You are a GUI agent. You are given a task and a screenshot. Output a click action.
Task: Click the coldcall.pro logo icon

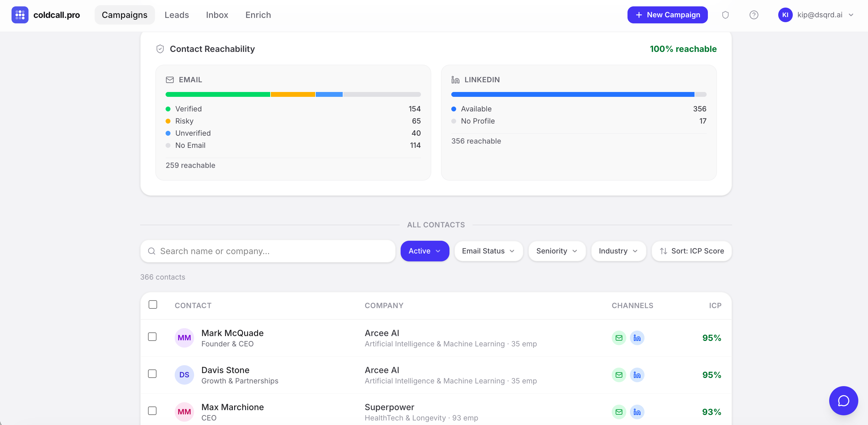[x=20, y=15]
